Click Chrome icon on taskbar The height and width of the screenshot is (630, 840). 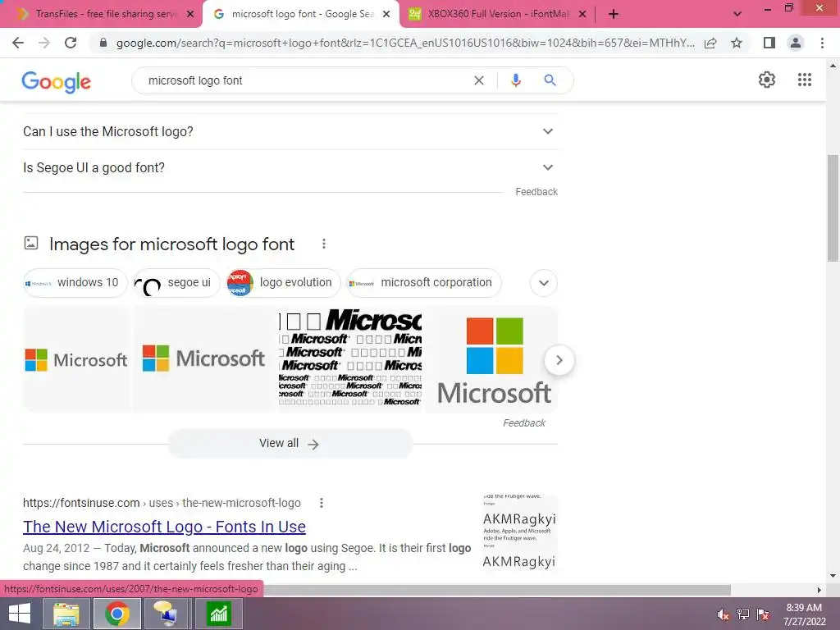point(116,614)
